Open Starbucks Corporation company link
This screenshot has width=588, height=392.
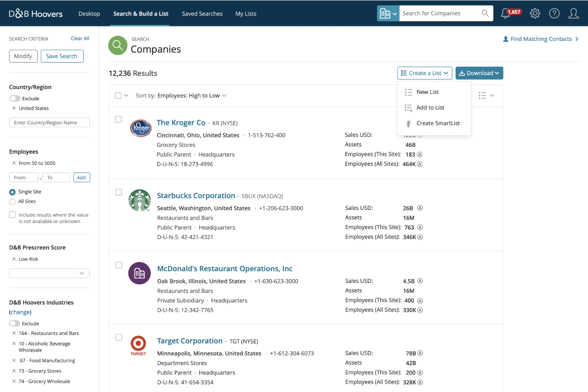click(x=196, y=195)
